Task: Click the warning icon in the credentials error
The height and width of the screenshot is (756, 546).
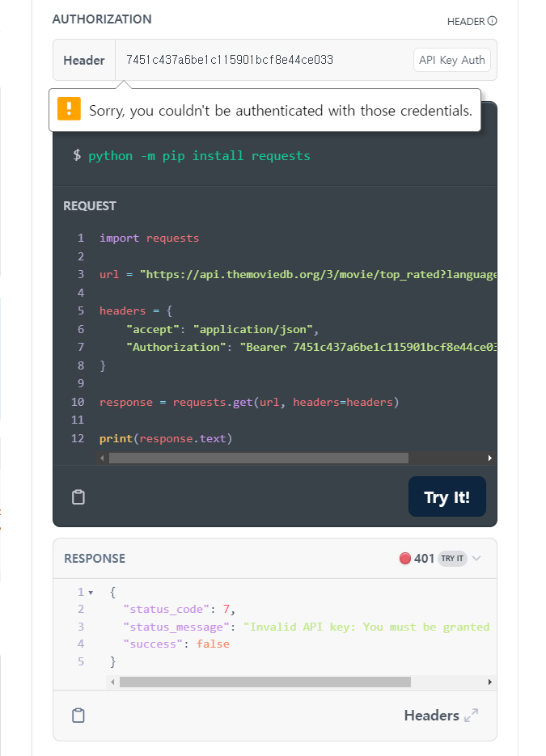Action: click(x=69, y=111)
